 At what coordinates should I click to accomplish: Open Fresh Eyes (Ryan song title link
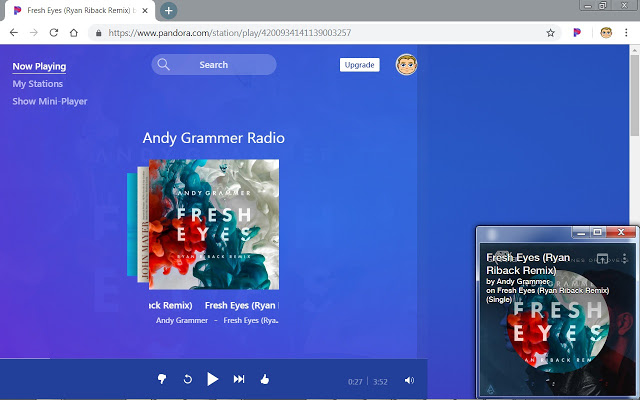pyautogui.click(x=242, y=305)
